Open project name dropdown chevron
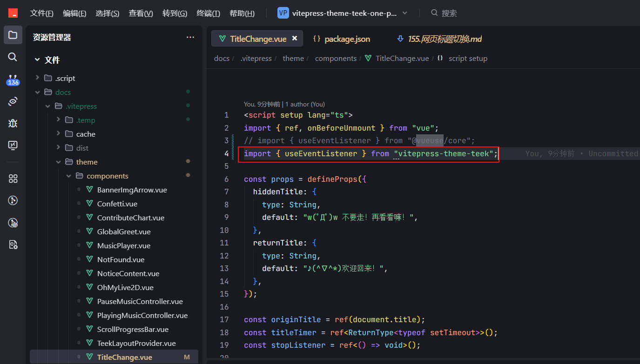 click(404, 13)
